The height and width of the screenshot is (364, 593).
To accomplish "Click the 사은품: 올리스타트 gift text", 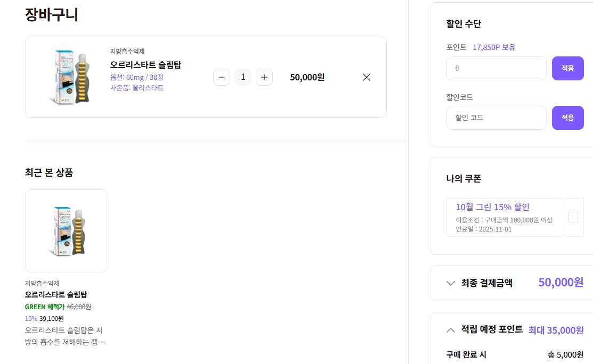I will (x=137, y=88).
